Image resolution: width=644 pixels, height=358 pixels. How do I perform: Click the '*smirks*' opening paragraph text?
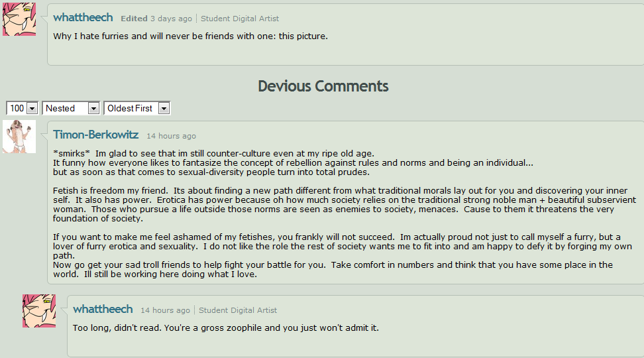coord(293,163)
